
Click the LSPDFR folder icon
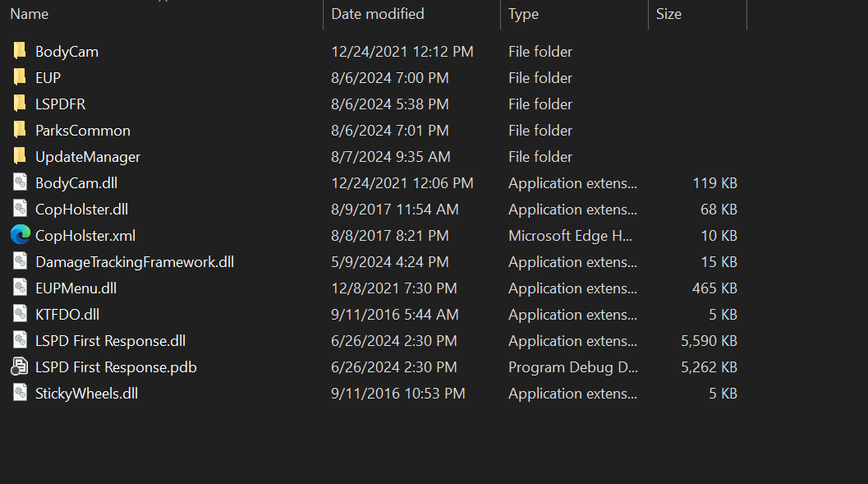20,104
